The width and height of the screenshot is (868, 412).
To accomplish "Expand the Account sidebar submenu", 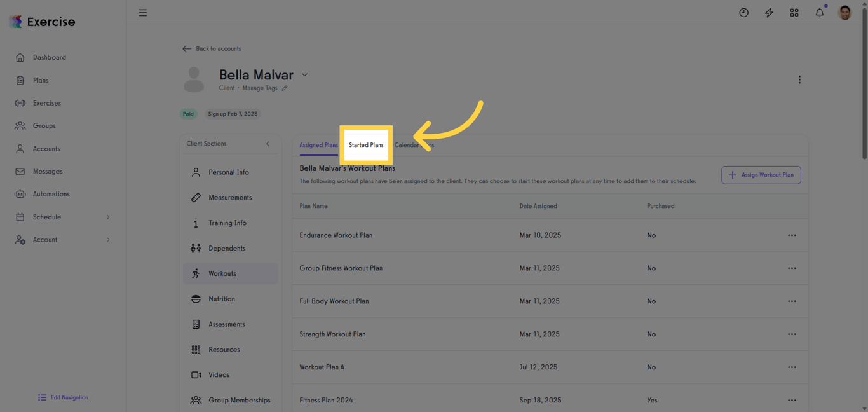I will [x=108, y=240].
